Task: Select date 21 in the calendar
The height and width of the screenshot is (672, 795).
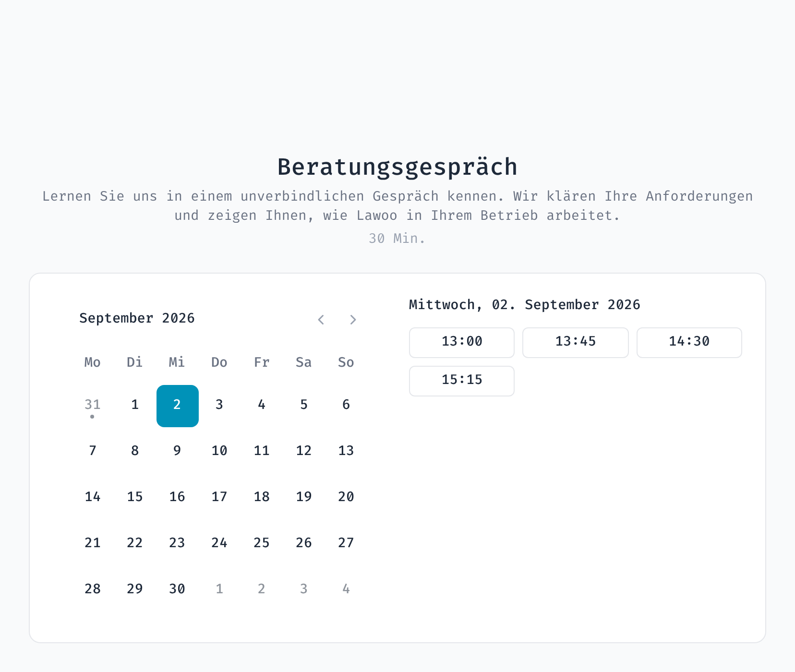Action: [93, 544]
